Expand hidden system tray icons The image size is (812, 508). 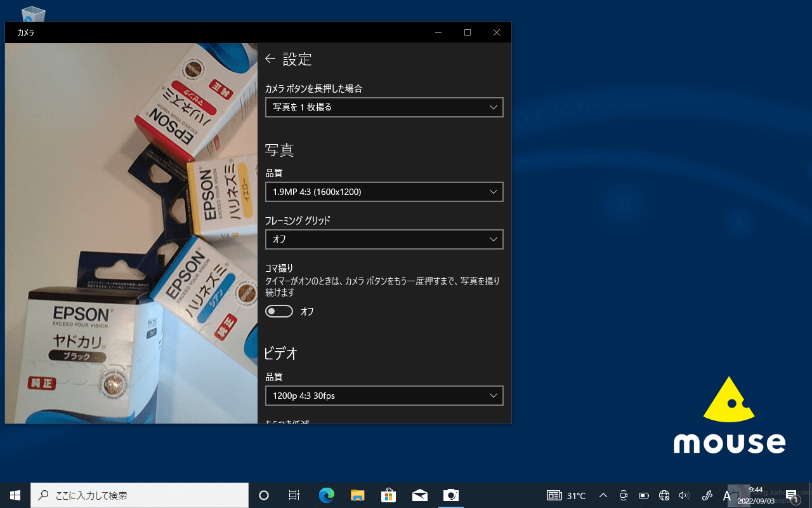603,495
